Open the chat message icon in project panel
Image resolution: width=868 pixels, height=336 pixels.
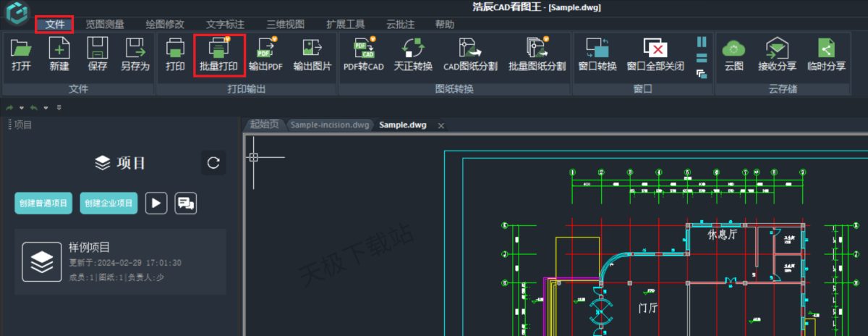click(186, 203)
